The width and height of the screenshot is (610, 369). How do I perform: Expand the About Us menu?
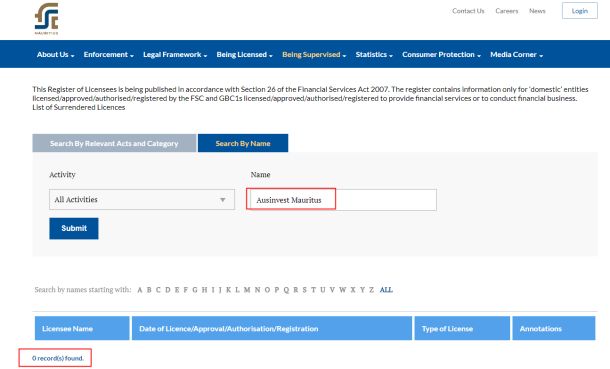pyautogui.click(x=55, y=54)
